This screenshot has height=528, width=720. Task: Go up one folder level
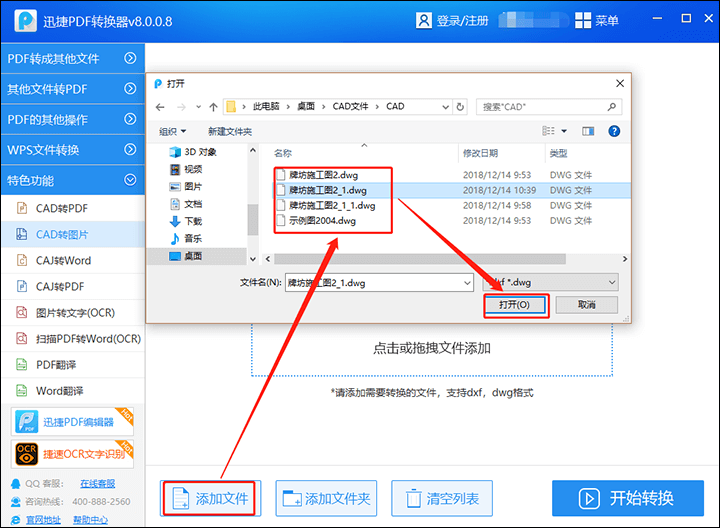pyautogui.click(x=213, y=107)
